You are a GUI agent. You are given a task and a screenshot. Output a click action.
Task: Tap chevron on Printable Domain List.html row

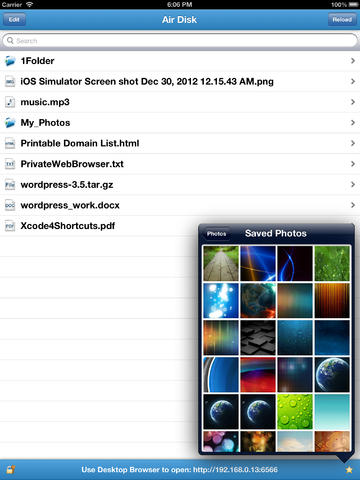(353, 143)
